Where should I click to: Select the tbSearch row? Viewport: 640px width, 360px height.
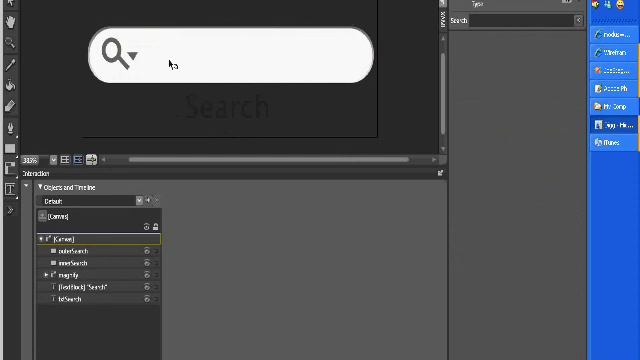[x=99, y=299]
